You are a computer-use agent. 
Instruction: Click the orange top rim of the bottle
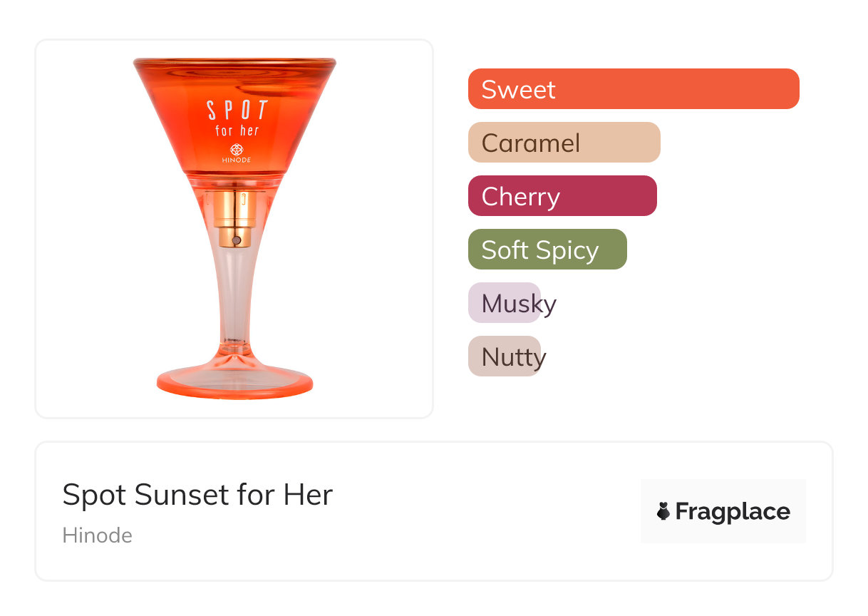(234, 63)
